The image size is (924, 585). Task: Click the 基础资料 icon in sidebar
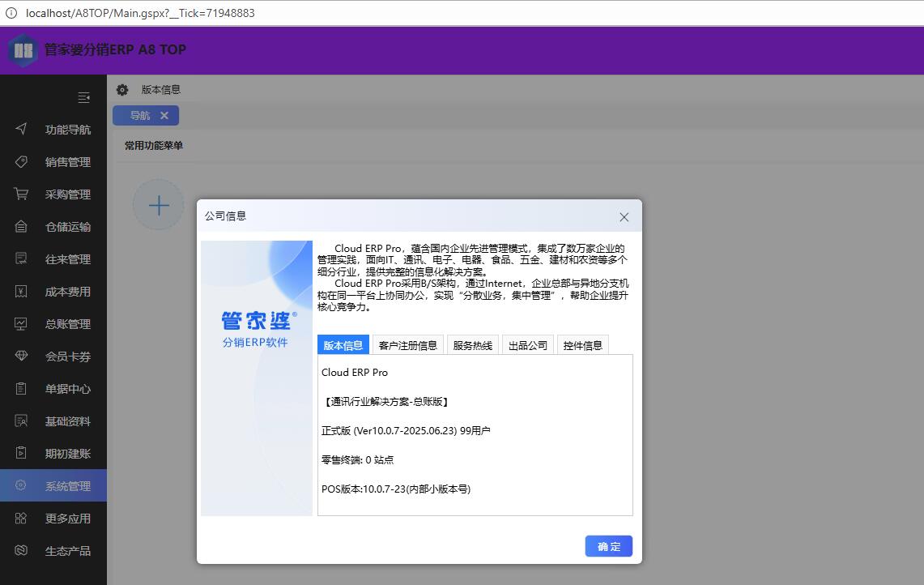(21, 421)
